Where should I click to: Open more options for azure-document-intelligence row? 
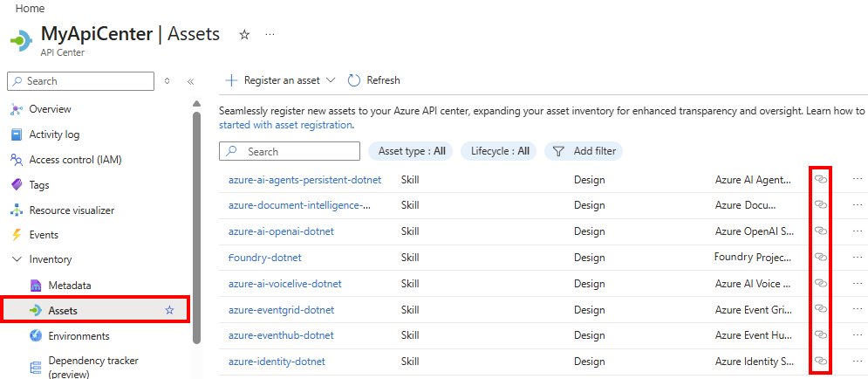[x=858, y=205]
